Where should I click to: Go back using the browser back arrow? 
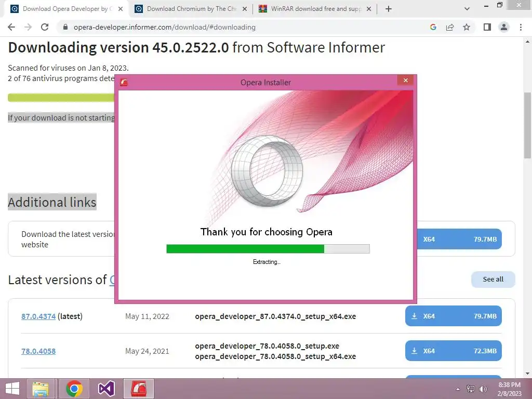coord(11,27)
